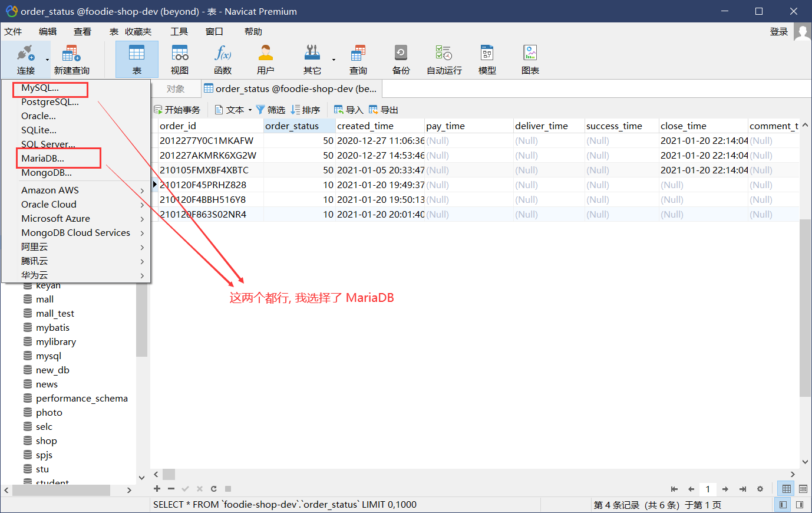Click the 其它 (Others) toolbar icon
The height and width of the screenshot is (513, 812).
pos(312,59)
